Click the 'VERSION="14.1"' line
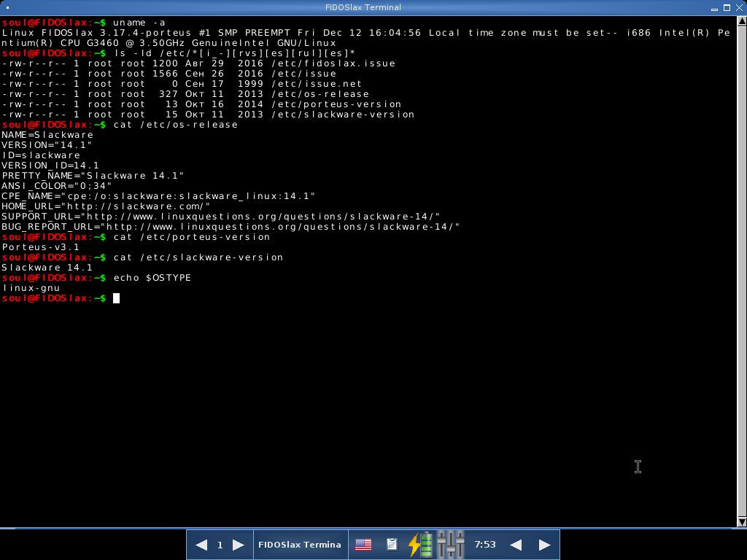Screen dimensions: 747x560 pos(47,145)
